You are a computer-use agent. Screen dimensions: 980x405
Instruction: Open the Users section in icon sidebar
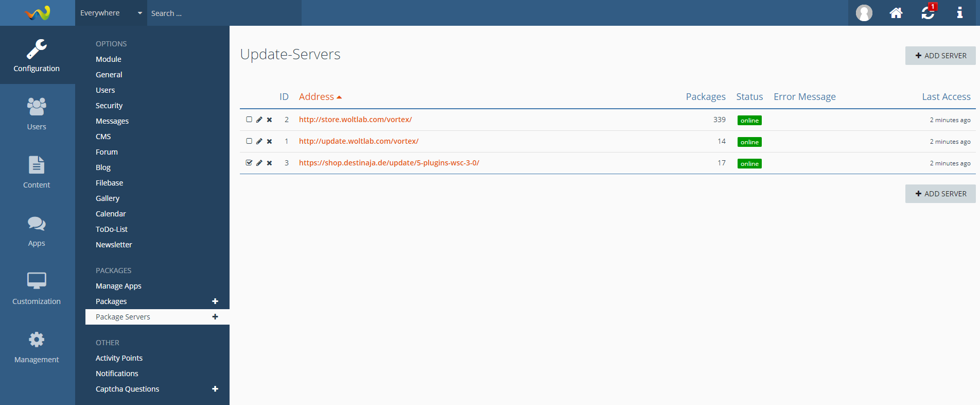click(37, 113)
